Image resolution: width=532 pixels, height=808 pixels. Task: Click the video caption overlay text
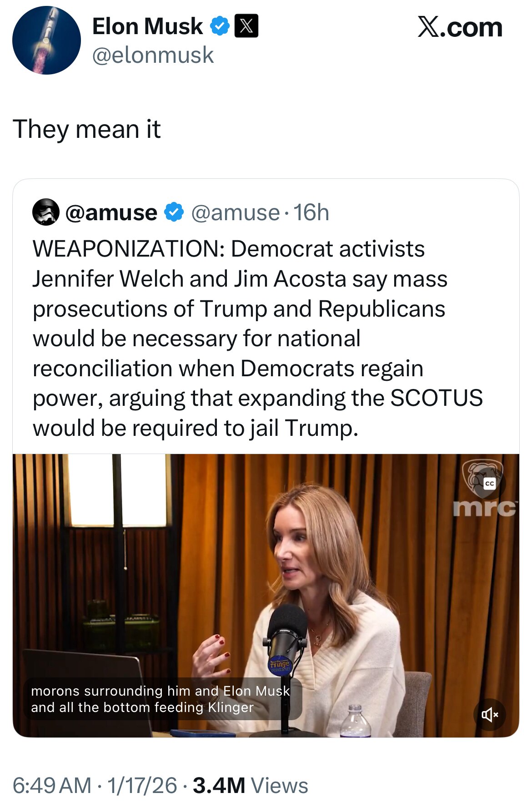pyautogui.click(x=160, y=699)
